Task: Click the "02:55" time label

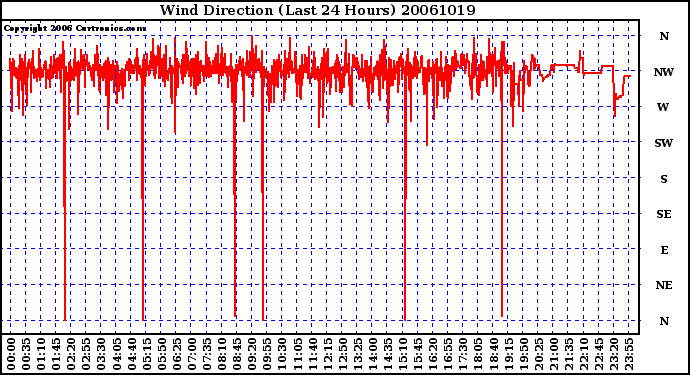Action: pos(86,354)
